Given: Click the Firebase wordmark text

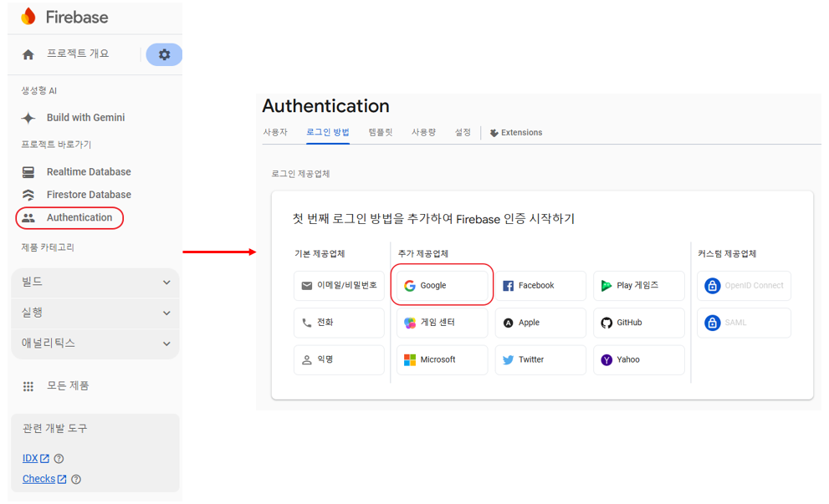Looking at the screenshot, I should pyautogui.click(x=77, y=18).
